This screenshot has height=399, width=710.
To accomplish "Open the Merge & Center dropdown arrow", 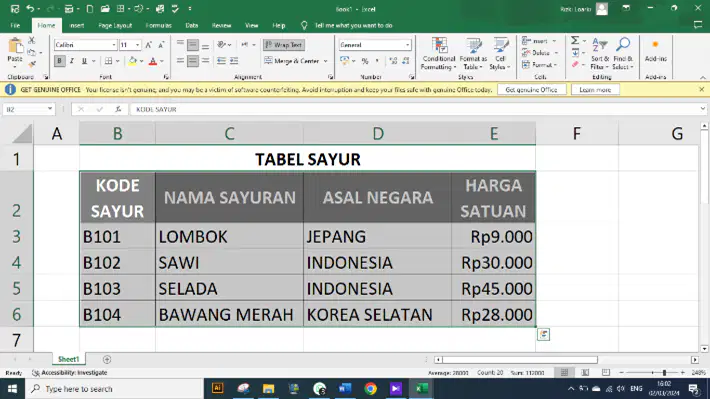I will pyautogui.click(x=326, y=61).
